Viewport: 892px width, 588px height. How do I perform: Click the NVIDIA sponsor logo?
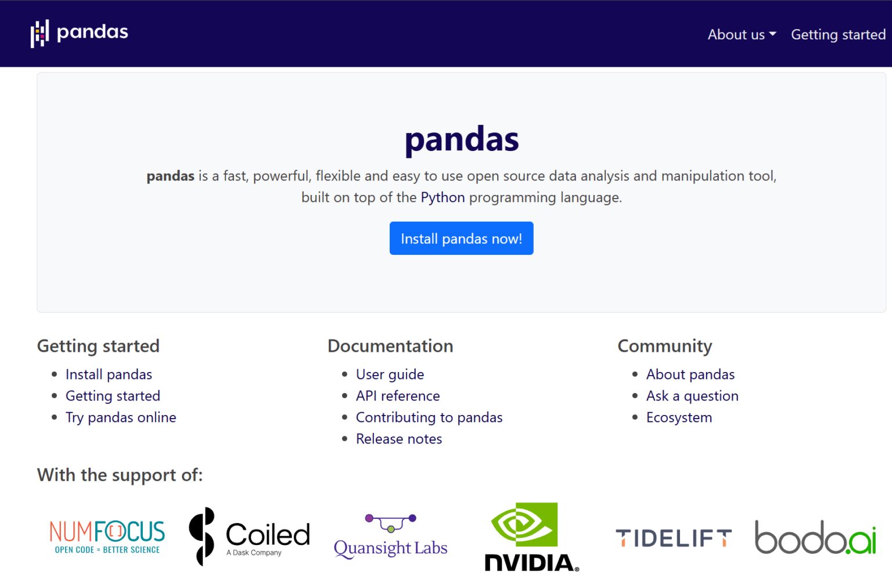click(531, 536)
